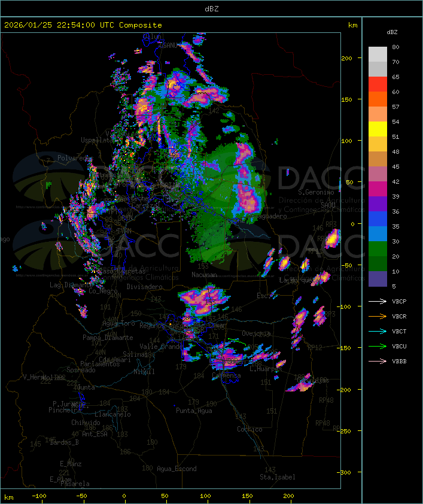Select the red 60-65 dBZ swatch
This screenshot has height=504, width=423.
click(x=378, y=84)
